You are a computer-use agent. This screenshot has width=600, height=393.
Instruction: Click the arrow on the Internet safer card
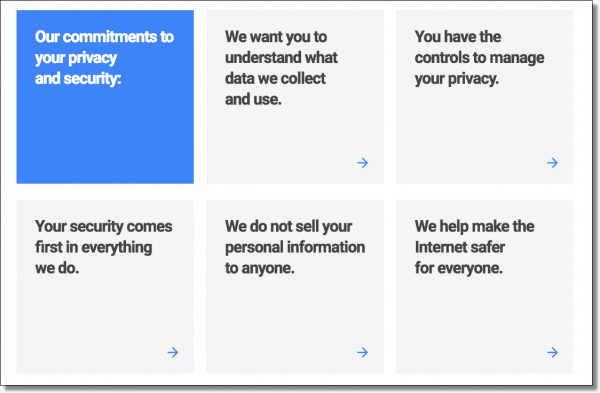[x=552, y=352]
